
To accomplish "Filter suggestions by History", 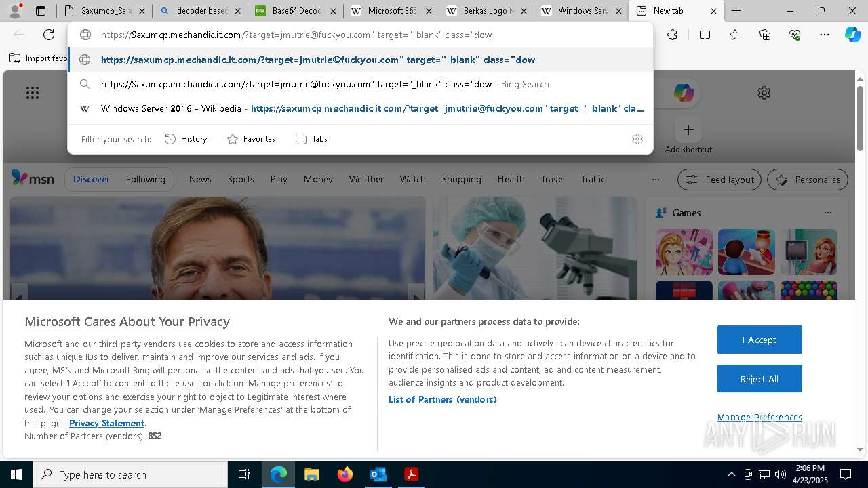I will tap(186, 138).
